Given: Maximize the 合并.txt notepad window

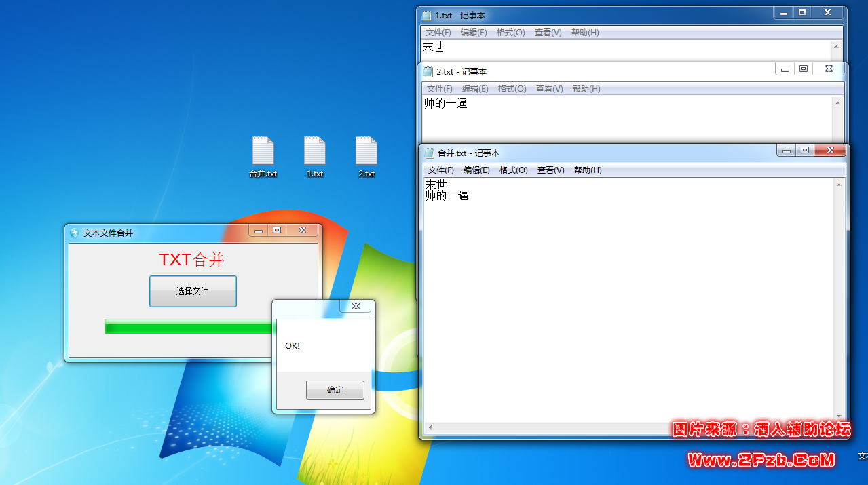Looking at the screenshot, I should pos(804,151).
